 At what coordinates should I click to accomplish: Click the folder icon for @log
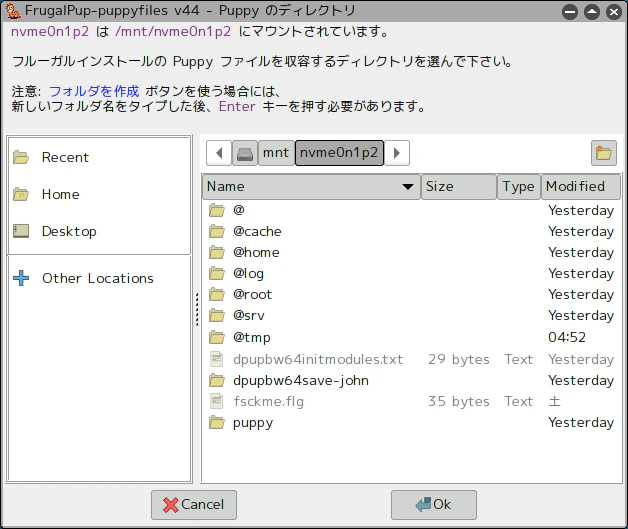217,274
